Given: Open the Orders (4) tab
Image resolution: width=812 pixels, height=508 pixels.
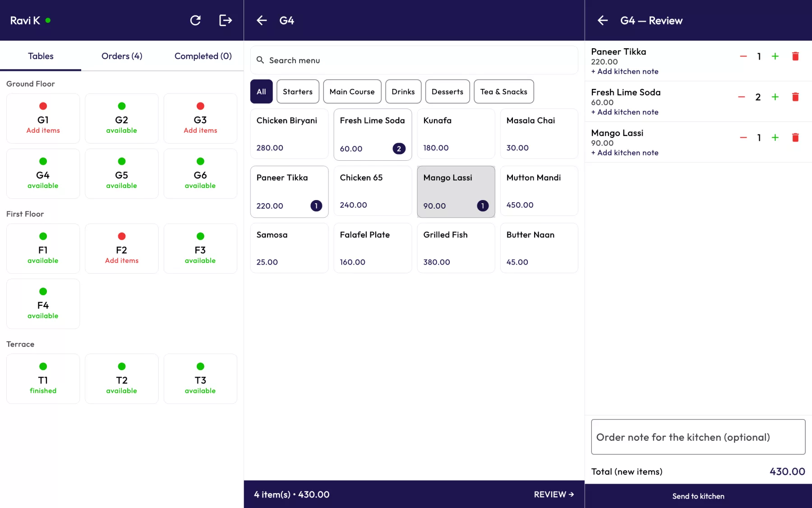Looking at the screenshot, I should pos(122,56).
